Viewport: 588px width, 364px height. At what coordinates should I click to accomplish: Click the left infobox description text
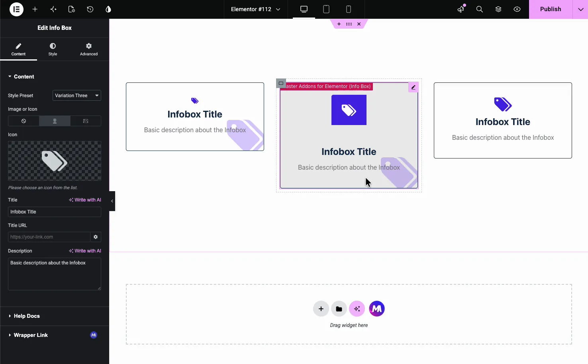pyautogui.click(x=195, y=130)
